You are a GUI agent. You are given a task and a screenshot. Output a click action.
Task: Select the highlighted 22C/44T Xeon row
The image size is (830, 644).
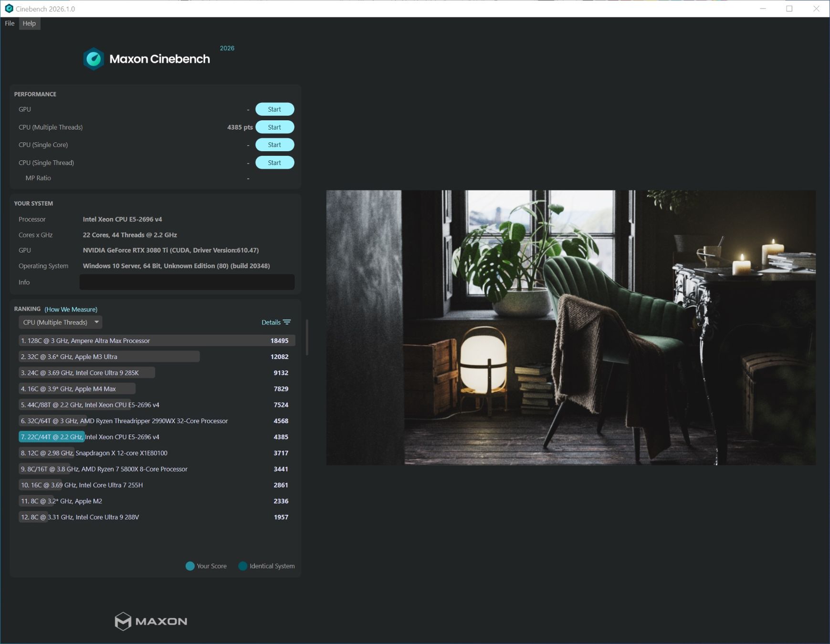(x=157, y=437)
